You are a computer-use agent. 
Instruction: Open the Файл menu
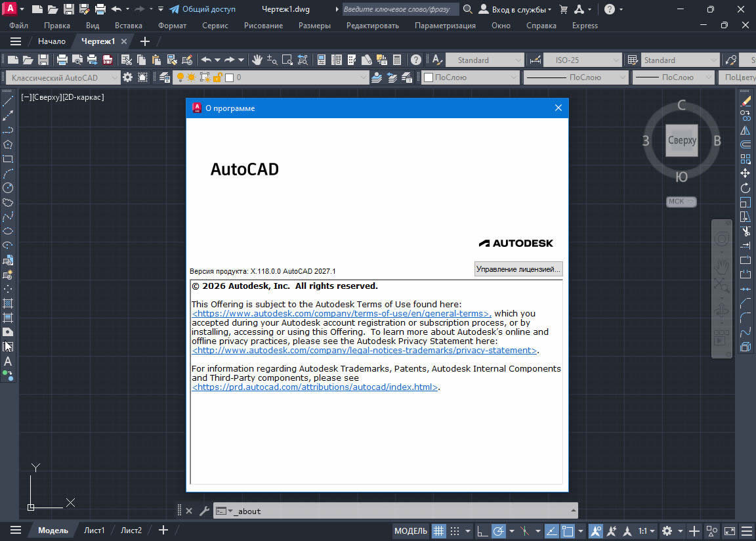tap(19, 26)
